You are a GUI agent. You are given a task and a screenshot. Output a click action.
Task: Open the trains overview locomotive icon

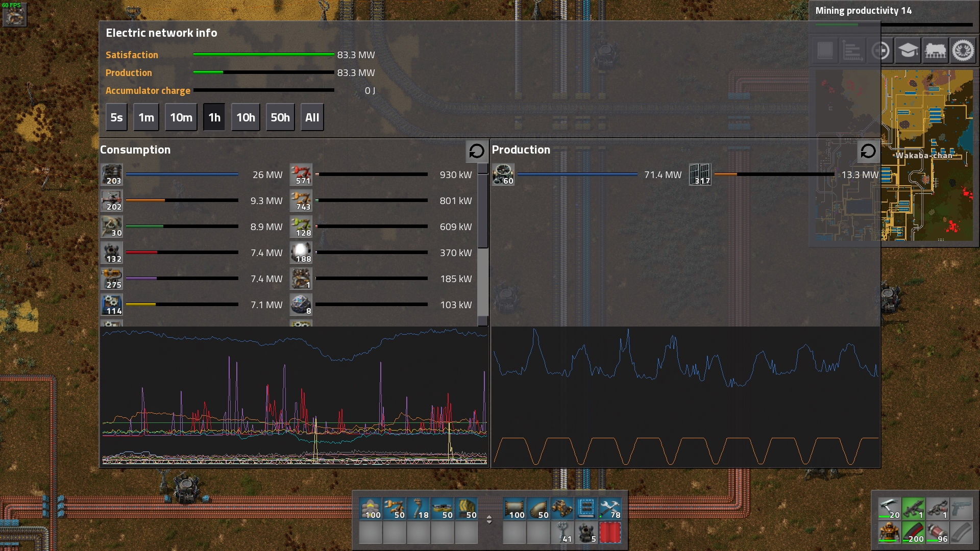[935, 51]
